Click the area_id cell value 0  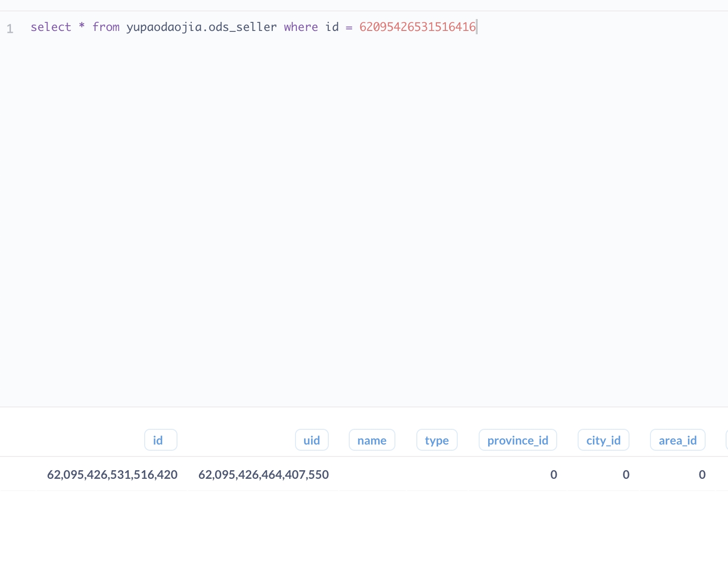[702, 475]
